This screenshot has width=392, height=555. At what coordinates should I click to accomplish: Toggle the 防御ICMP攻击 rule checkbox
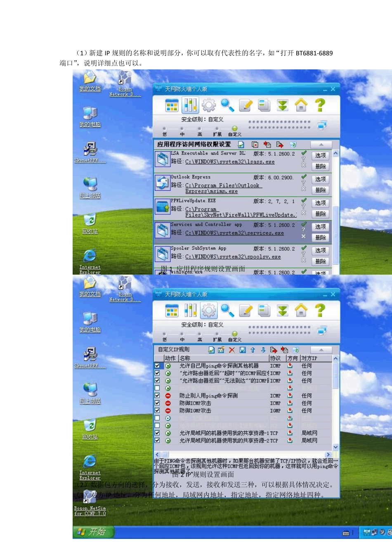pos(157,403)
